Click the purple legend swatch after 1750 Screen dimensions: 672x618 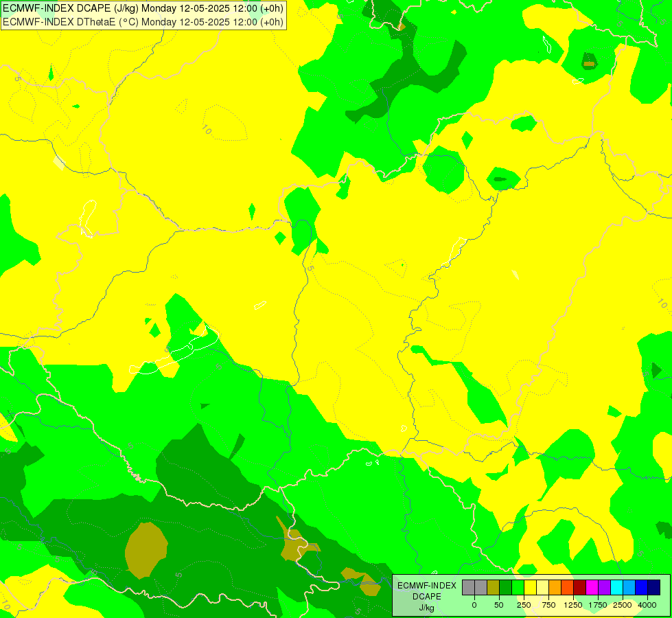[604, 588]
